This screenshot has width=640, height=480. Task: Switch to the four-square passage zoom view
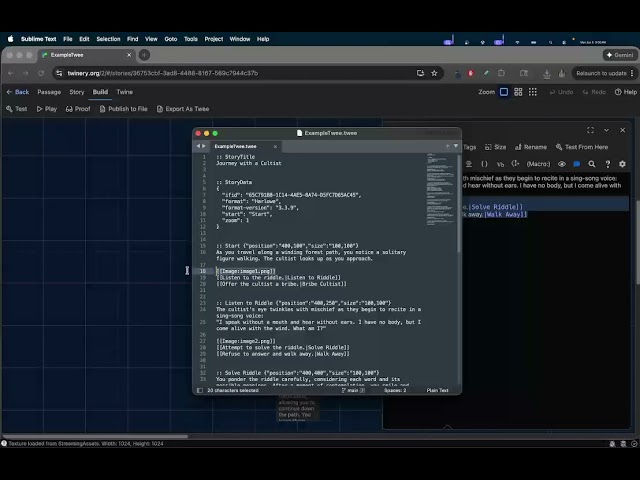click(x=518, y=92)
